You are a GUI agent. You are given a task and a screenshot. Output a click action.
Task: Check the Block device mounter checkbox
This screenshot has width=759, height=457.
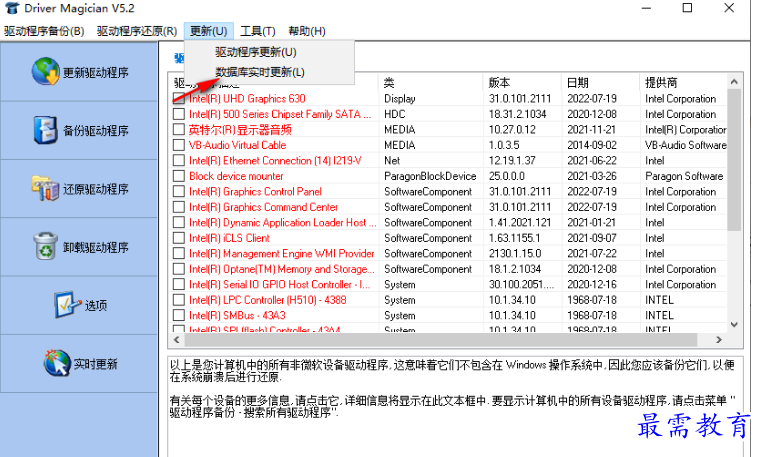[179, 176]
